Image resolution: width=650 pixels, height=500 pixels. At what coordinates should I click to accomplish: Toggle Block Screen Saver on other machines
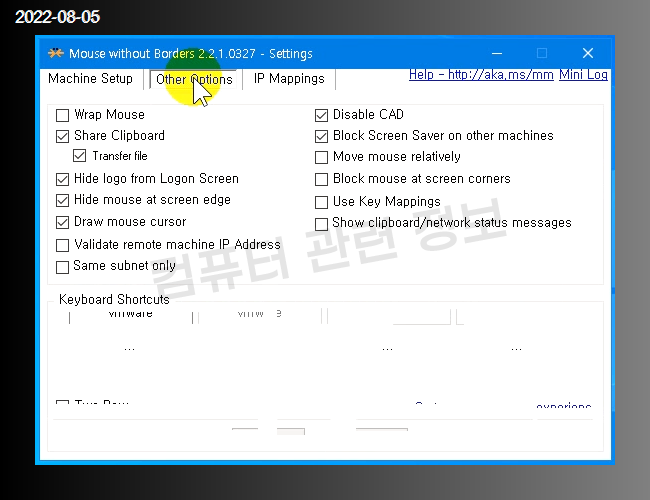pos(321,136)
